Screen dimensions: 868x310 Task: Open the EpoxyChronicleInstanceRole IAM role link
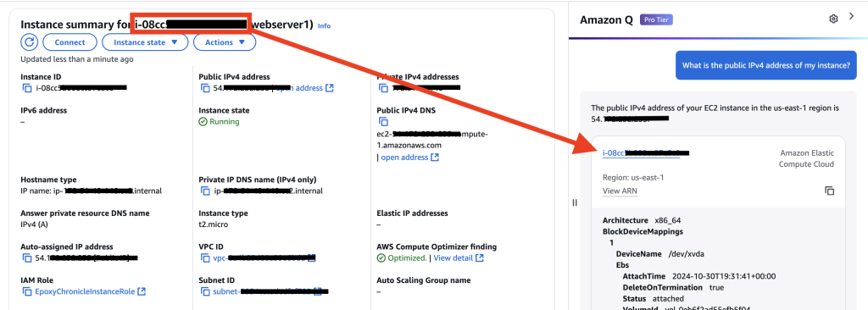tap(85, 291)
